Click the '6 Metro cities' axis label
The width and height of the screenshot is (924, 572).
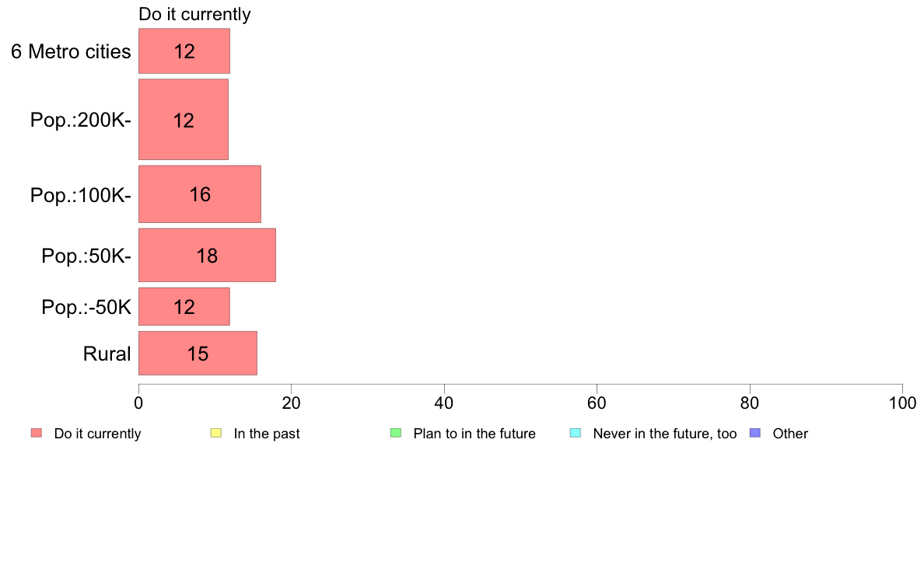click(71, 52)
